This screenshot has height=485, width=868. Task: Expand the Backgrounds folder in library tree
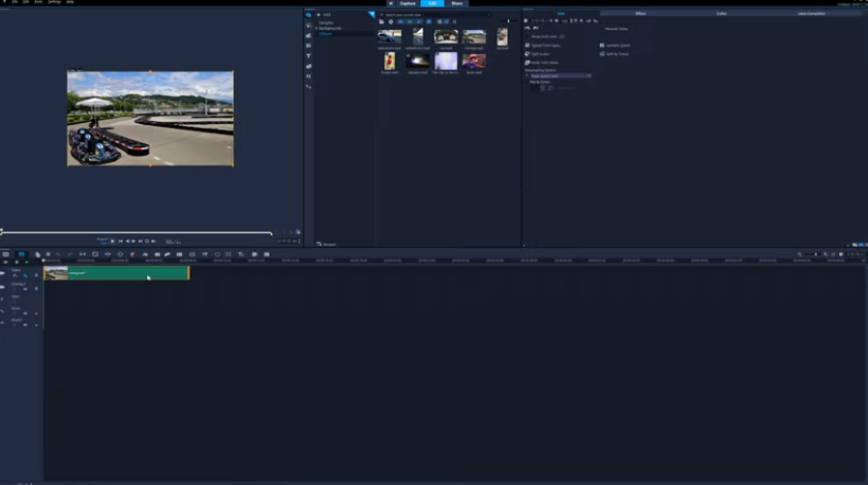coord(316,28)
